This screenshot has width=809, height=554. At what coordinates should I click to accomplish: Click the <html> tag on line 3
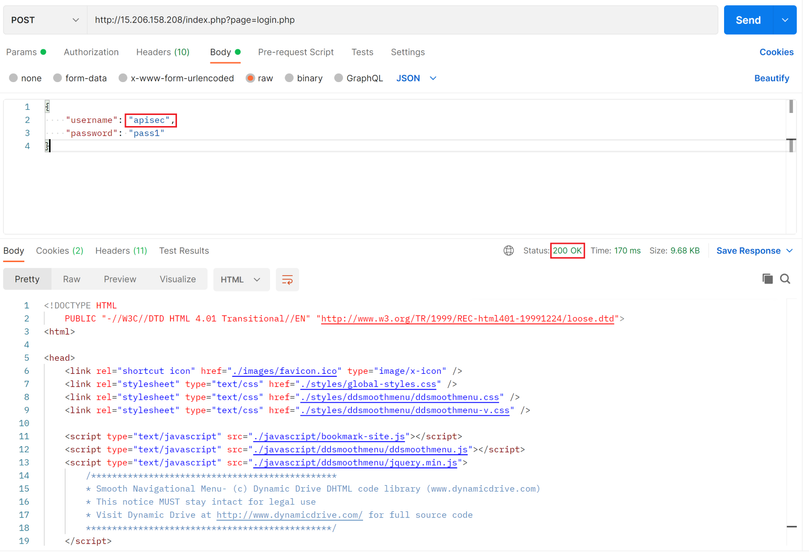click(x=59, y=332)
